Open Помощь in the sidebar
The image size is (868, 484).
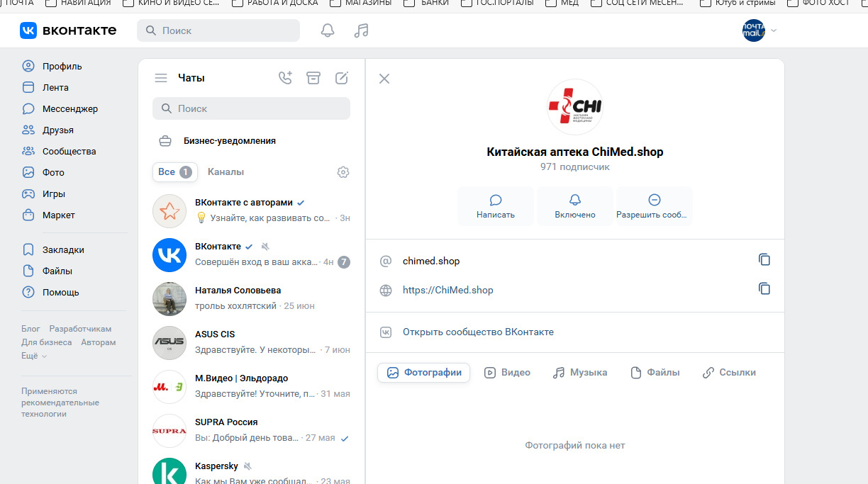(x=61, y=293)
